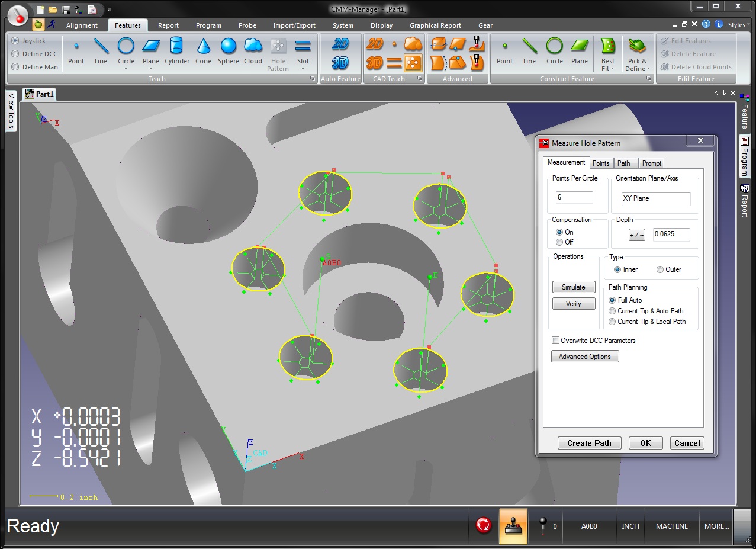
Task: Activate the joystick mode status icon
Action: [x=513, y=525]
